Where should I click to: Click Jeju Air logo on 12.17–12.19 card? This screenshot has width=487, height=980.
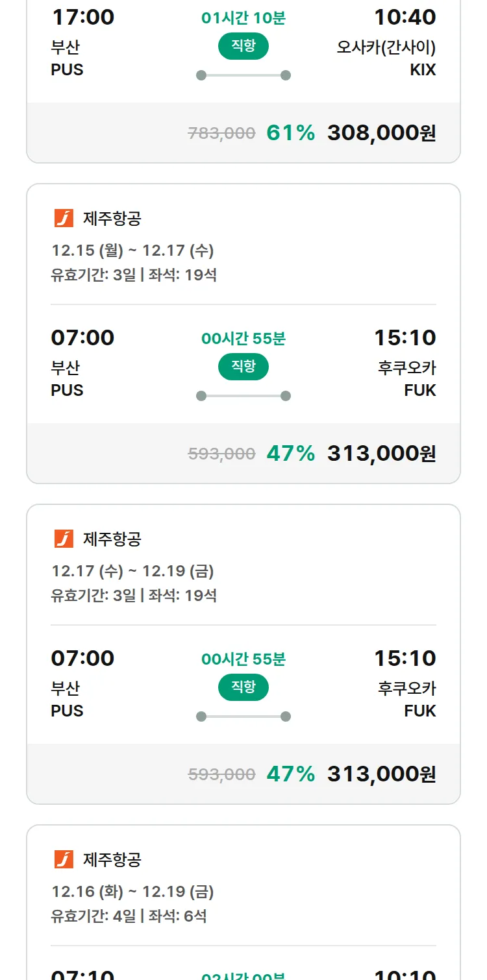(x=64, y=539)
